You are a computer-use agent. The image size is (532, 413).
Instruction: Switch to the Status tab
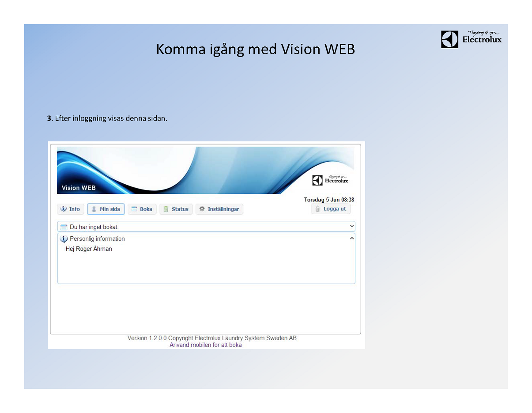(x=176, y=209)
